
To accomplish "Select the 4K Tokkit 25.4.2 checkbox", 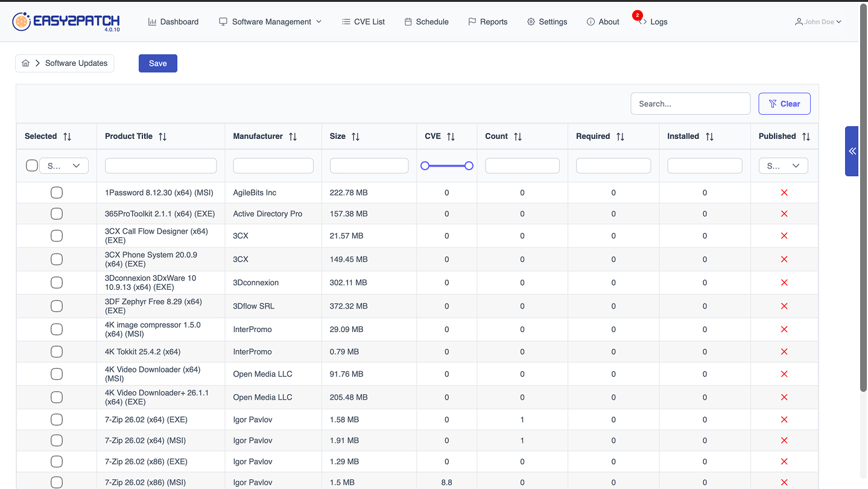I will 57,351.
